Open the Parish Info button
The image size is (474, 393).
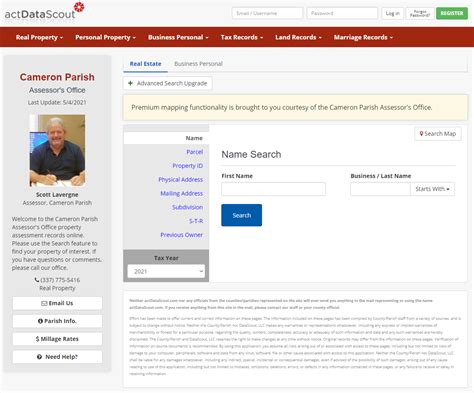click(x=57, y=321)
